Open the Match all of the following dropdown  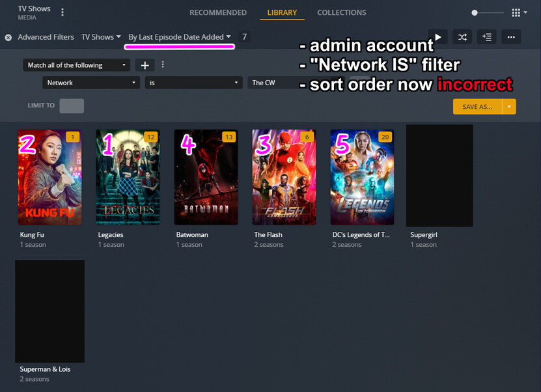click(77, 65)
